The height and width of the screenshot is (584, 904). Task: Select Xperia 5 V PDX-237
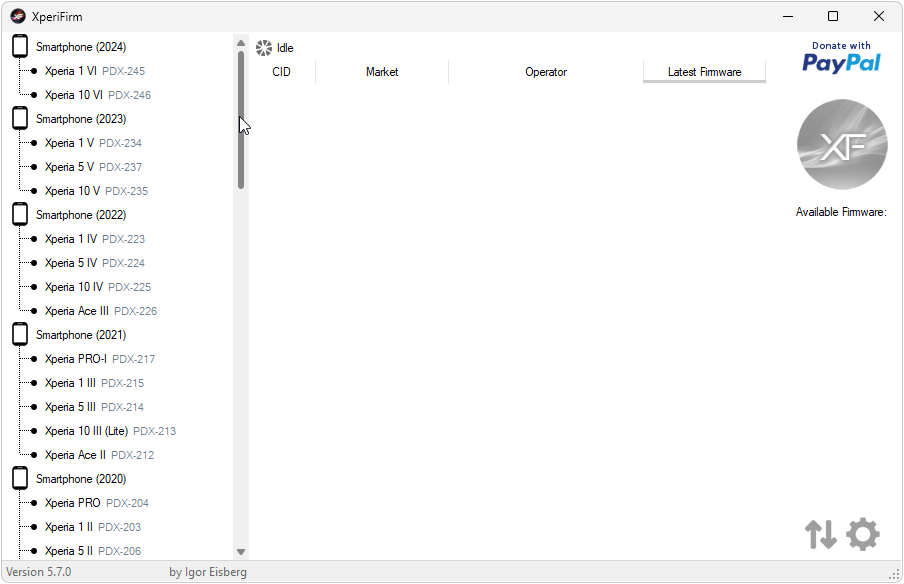93,167
